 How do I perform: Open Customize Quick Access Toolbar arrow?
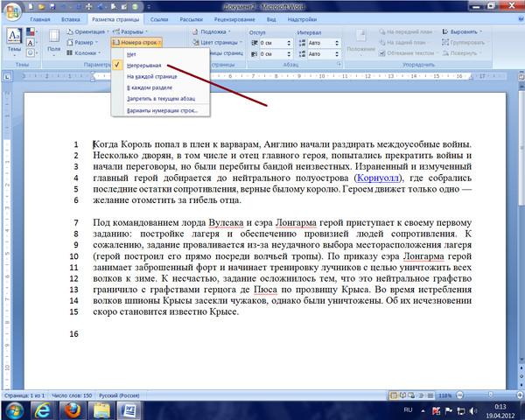tap(149, 7)
